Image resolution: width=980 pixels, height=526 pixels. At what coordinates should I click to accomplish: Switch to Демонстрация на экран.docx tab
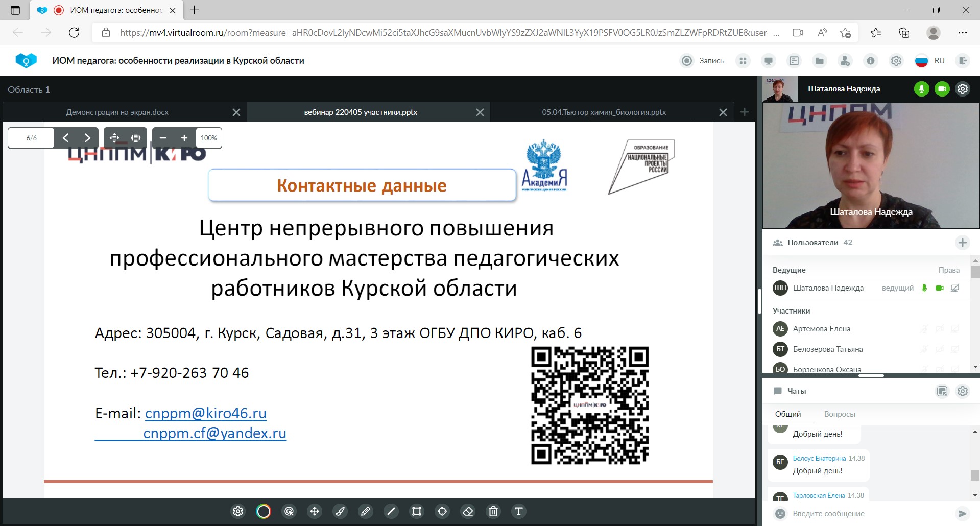pos(117,112)
